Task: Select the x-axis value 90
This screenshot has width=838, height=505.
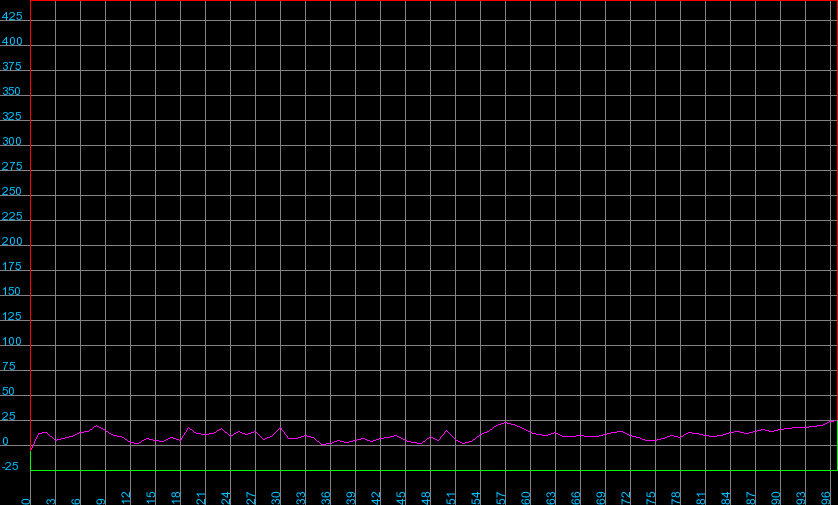Action: [777, 498]
